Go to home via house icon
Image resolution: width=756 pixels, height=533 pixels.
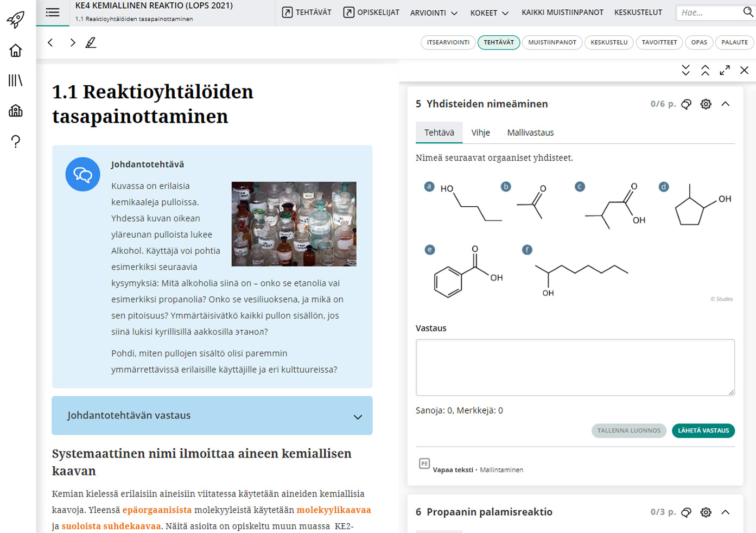pyautogui.click(x=16, y=50)
